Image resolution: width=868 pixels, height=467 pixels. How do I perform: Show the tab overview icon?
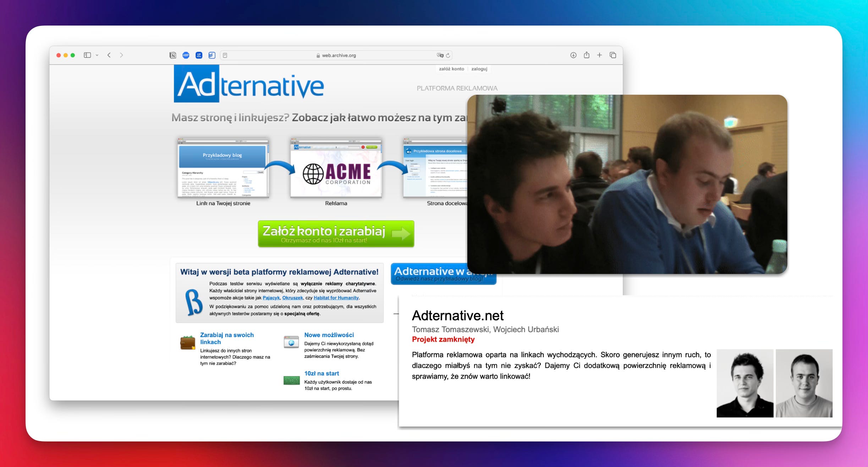[x=613, y=55]
